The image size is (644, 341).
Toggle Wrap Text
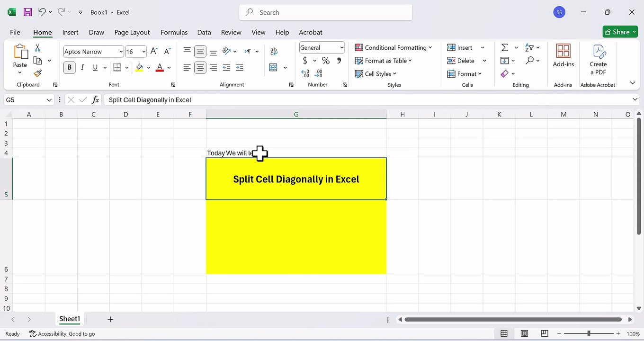[274, 51]
